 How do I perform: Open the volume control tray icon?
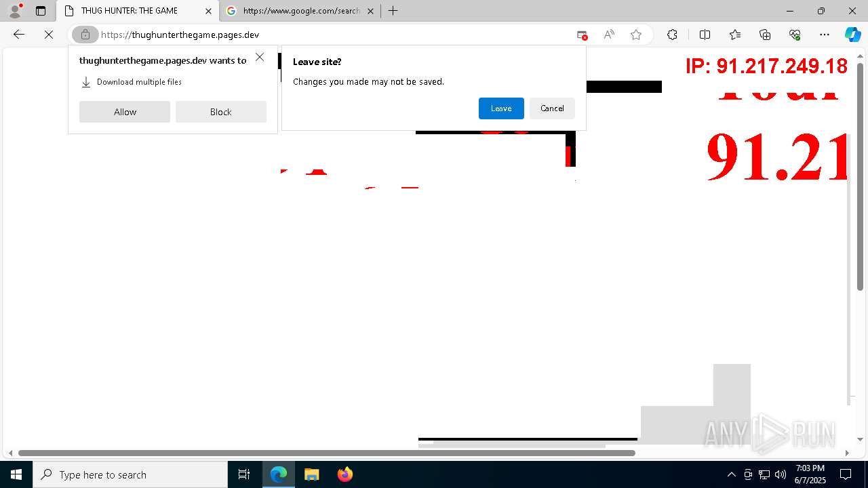(781, 474)
